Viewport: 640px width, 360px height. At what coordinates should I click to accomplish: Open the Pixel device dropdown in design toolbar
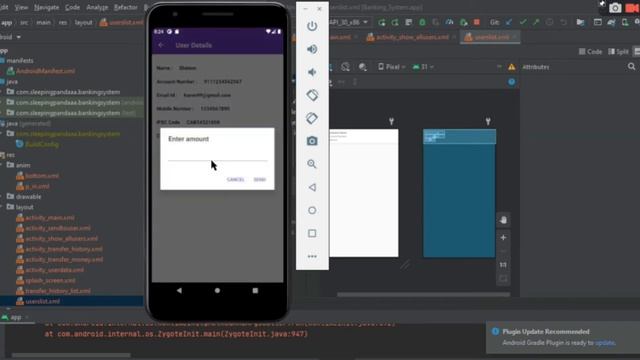point(391,67)
